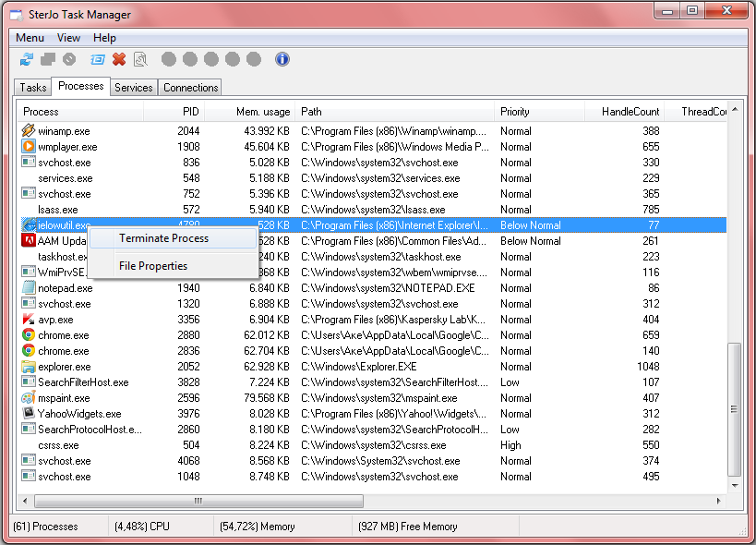Click the notepad.exe notepad icon
The height and width of the screenshot is (545, 756).
[29, 287]
